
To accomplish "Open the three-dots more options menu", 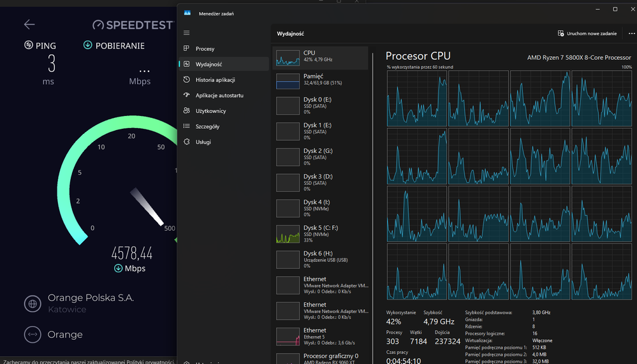I will click(632, 33).
